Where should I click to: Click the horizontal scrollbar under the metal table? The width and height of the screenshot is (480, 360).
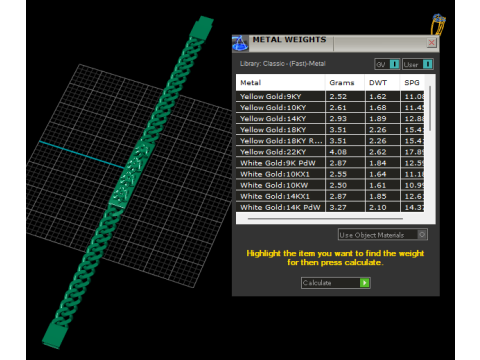(325, 219)
